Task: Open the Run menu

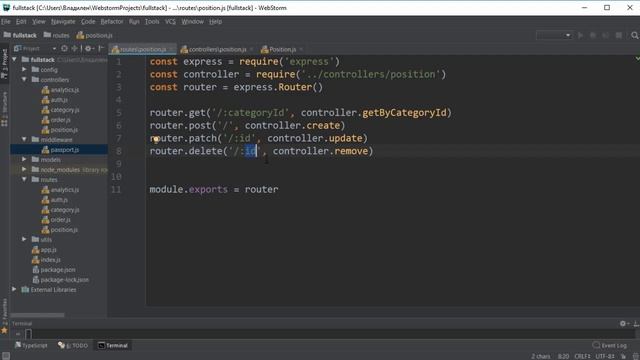Action: click(134, 22)
